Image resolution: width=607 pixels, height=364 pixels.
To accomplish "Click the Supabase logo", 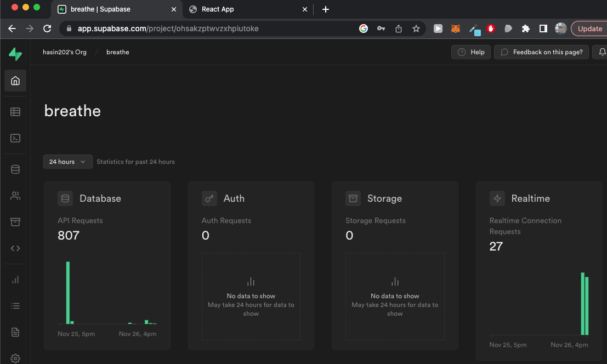I will coord(15,54).
